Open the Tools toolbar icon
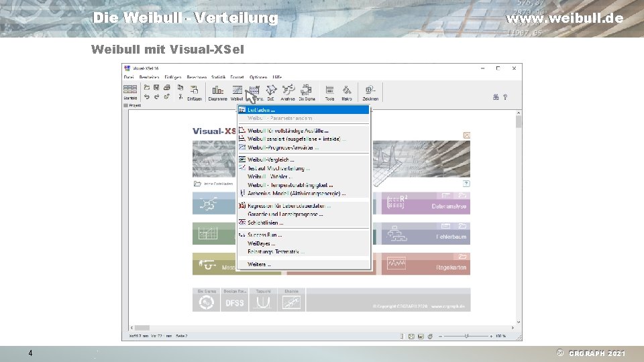 329,93
